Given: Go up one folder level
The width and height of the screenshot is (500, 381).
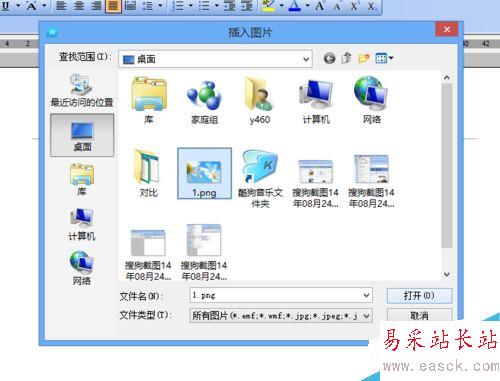Looking at the screenshot, I should [346, 58].
